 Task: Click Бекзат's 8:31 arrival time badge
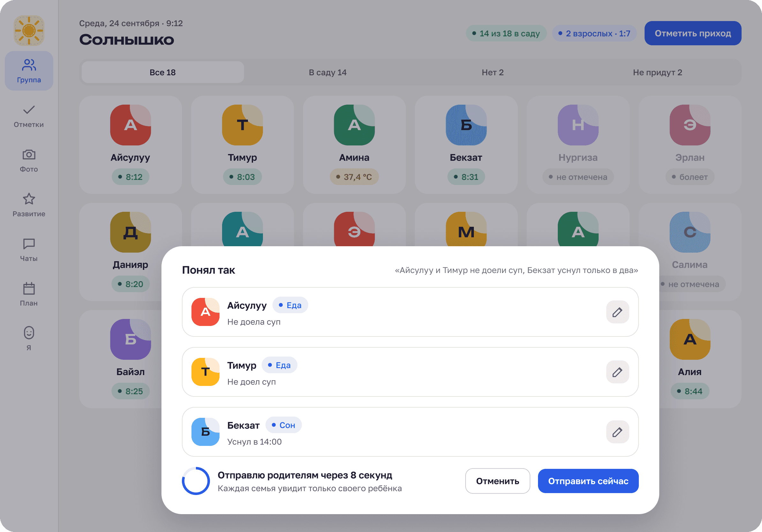pyautogui.click(x=466, y=177)
